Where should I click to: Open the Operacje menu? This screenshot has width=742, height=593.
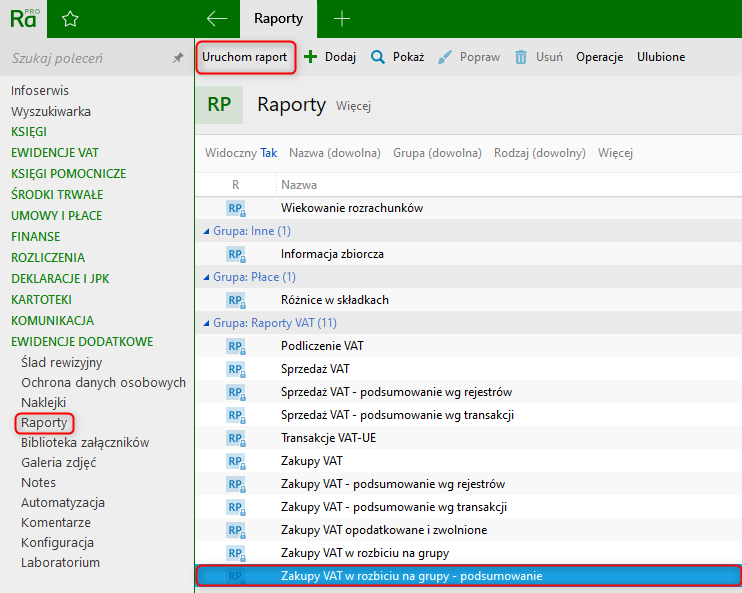pyautogui.click(x=599, y=57)
